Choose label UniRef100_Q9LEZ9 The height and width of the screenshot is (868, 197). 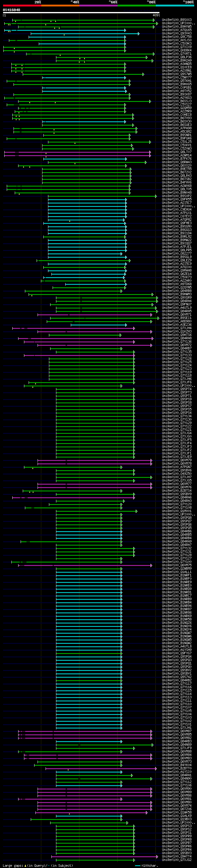click(x=177, y=260)
